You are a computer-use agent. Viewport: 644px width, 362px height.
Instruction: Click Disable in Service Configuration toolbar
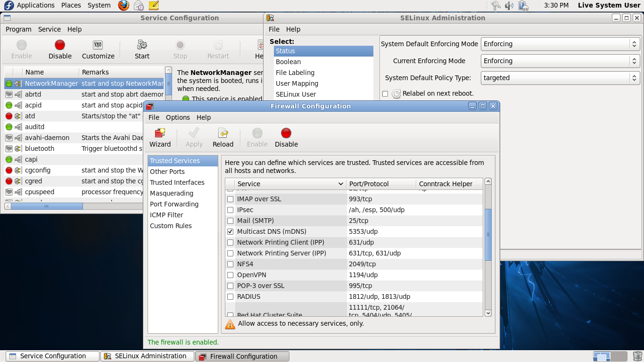coord(60,49)
